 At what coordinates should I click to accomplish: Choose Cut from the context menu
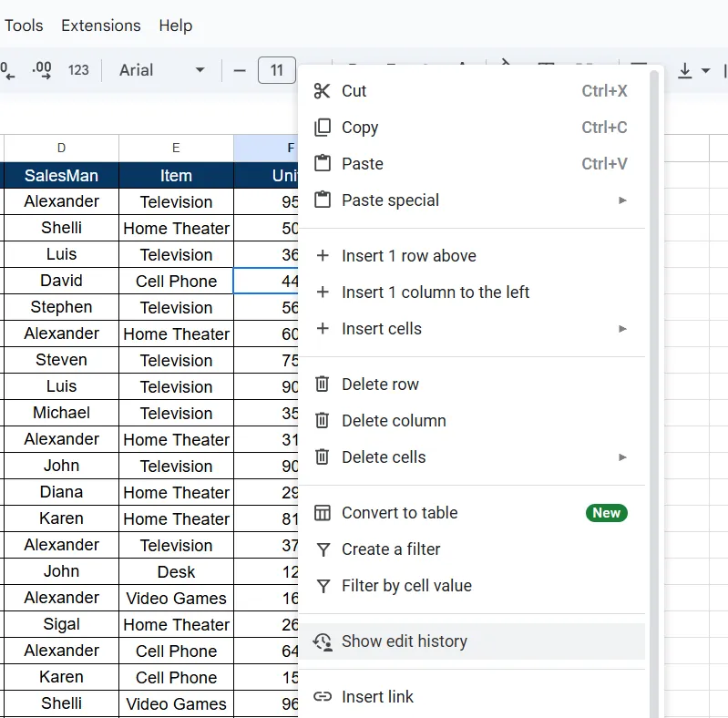(x=471, y=91)
